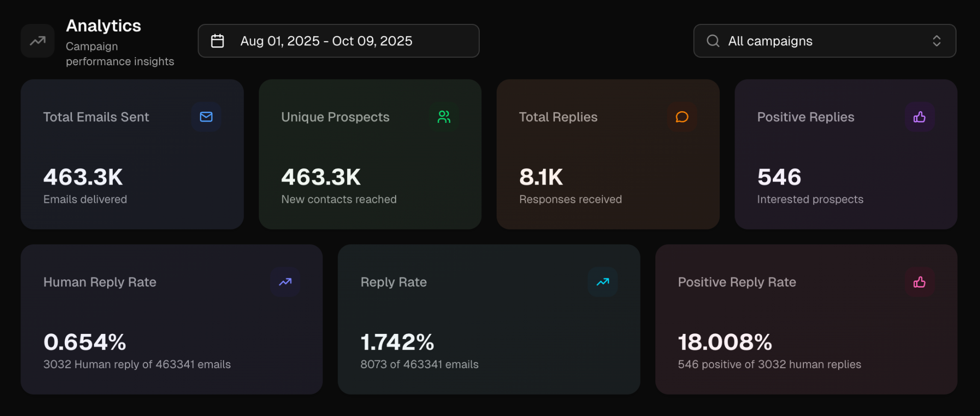The width and height of the screenshot is (980, 416).
Task: Click the thumbs-up icon on Positive Replies card
Action: 920,117
